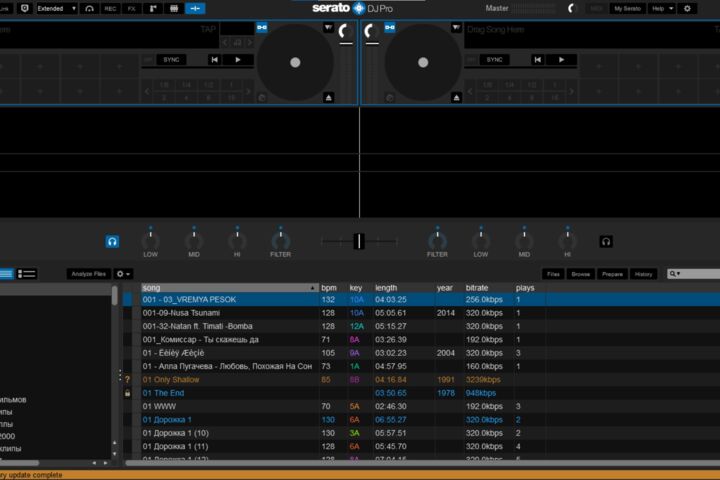The image size is (720, 480).
Task: Sort library by bitrate column
Action: [x=488, y=288]
